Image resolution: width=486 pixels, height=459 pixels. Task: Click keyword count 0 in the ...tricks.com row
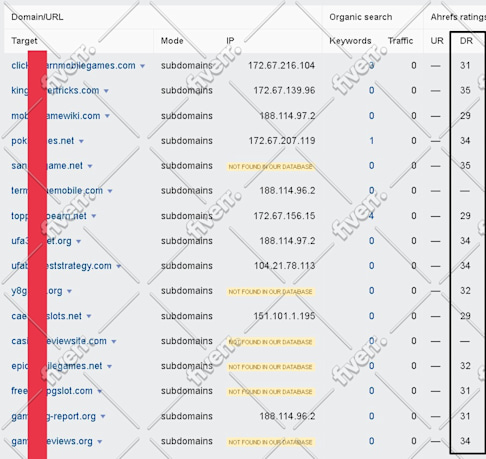[x=371, y=90]
